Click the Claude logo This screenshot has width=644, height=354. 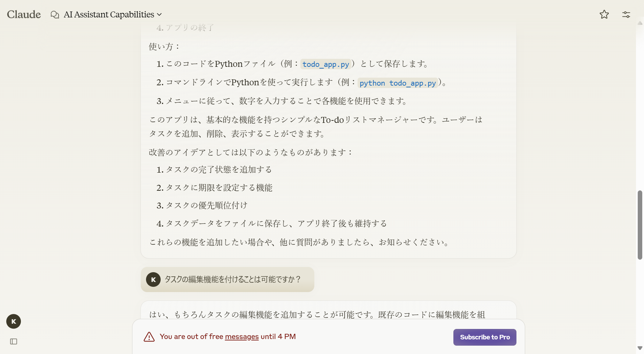pos(23,14)
